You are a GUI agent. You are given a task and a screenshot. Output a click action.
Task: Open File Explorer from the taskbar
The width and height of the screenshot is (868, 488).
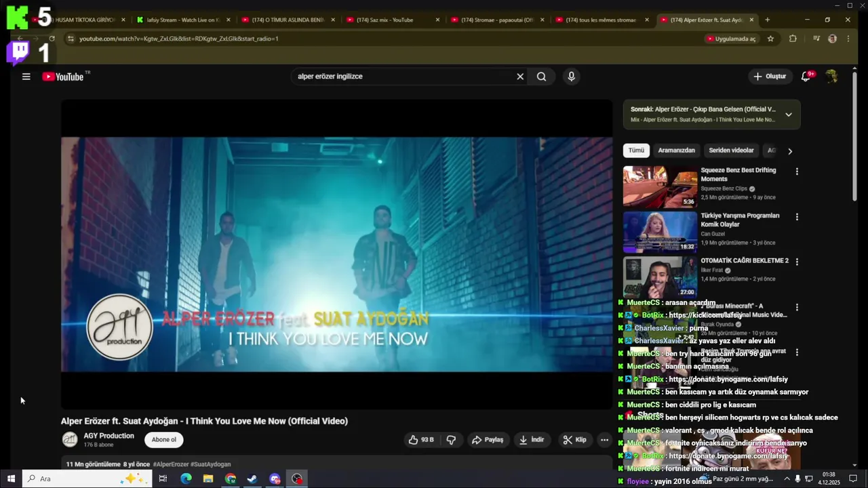(208, 479)
